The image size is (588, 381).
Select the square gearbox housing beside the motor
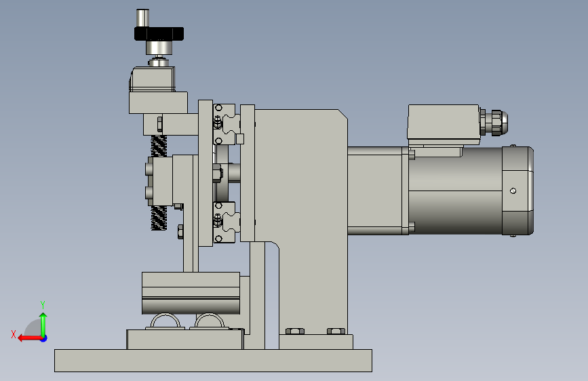375,190
